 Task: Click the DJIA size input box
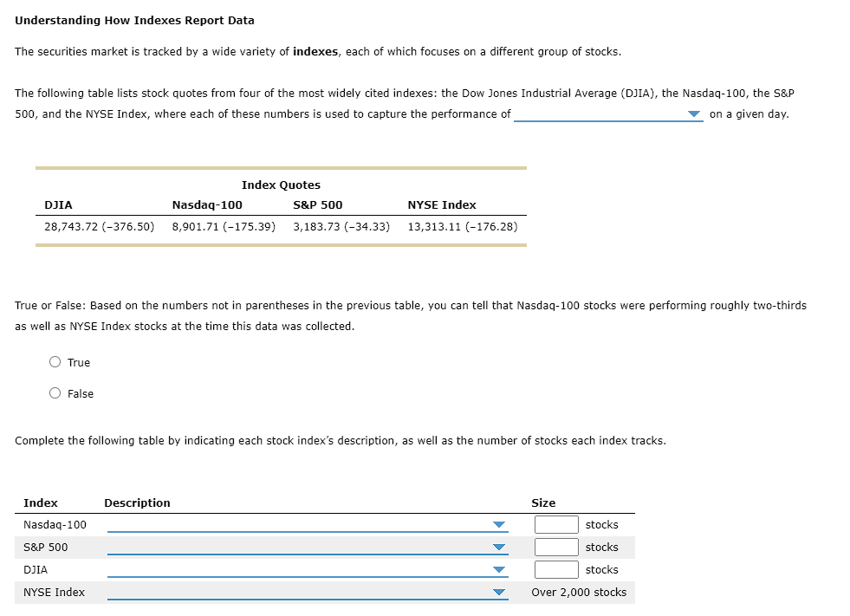(556, 569)
